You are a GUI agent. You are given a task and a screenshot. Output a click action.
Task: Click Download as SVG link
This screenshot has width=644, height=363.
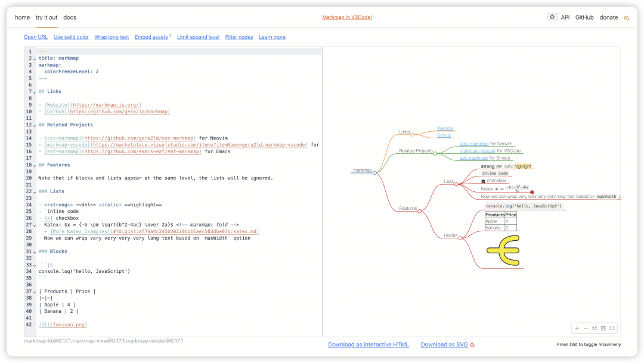(x=444, y=345)
